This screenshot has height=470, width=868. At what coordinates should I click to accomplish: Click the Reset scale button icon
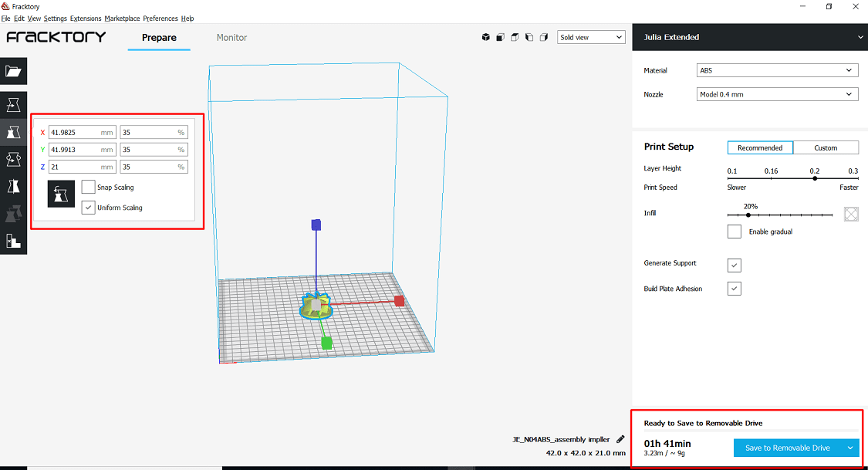click(x=61, y=194)
